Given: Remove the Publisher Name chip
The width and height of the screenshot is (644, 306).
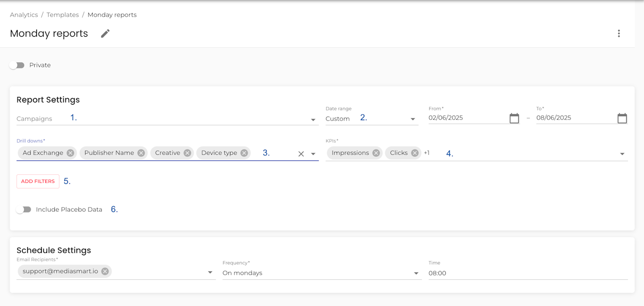Looking at the screenshot, I should [x=141, y=153].
